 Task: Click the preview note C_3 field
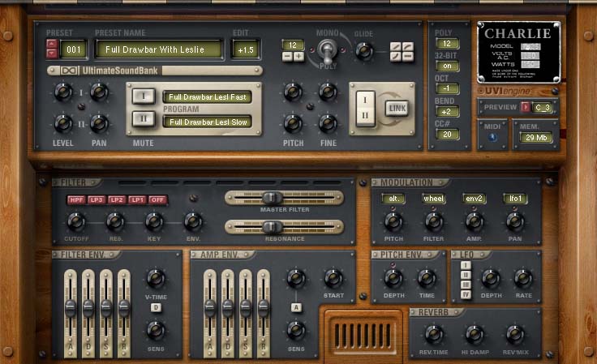(x=543, y=107)
